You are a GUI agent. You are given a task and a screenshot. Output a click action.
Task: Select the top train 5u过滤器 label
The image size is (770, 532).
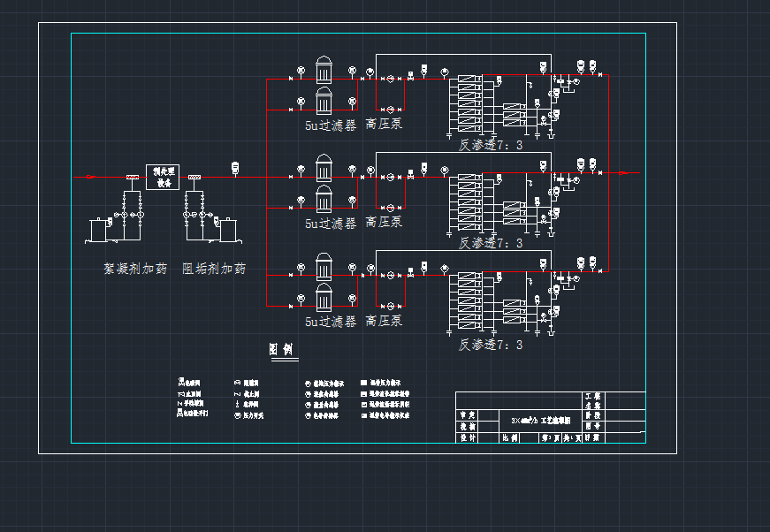pos(331,125)
